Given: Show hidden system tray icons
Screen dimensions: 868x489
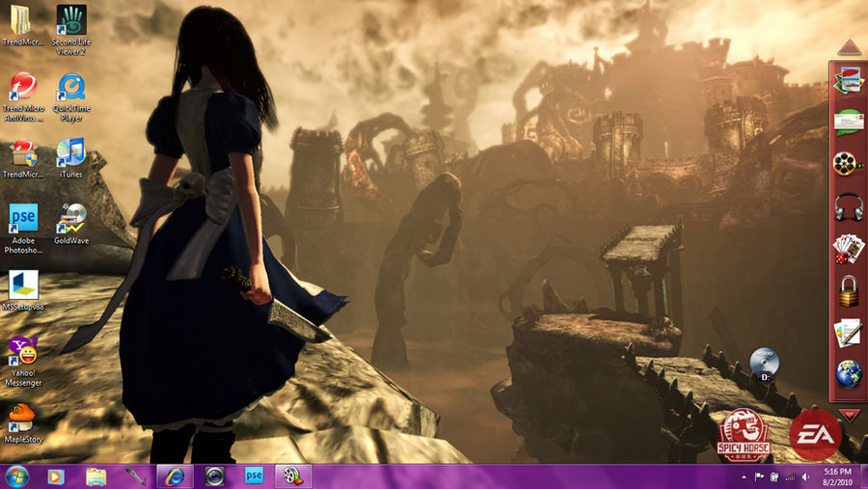Looking at the screenshot, I should tap(744, 476).
